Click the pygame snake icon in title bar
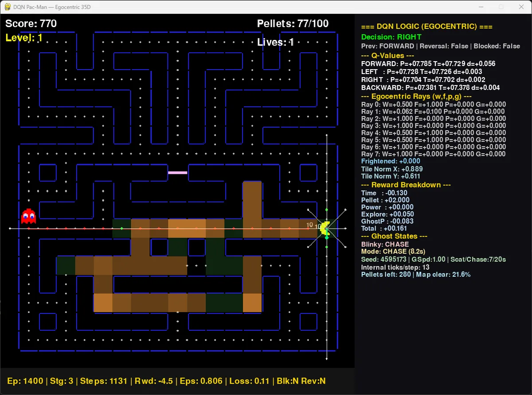The height and width of the screenshot is (395, 532). [x=8, y=7]
